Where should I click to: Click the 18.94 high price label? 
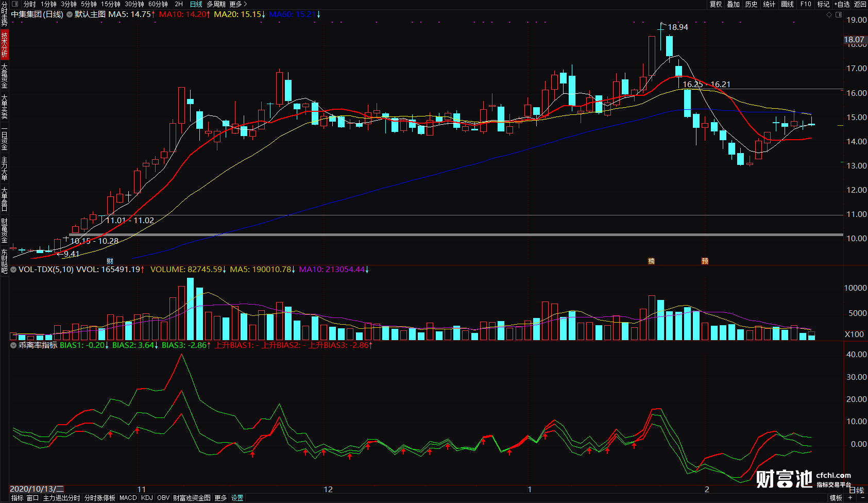coord(678,27)
